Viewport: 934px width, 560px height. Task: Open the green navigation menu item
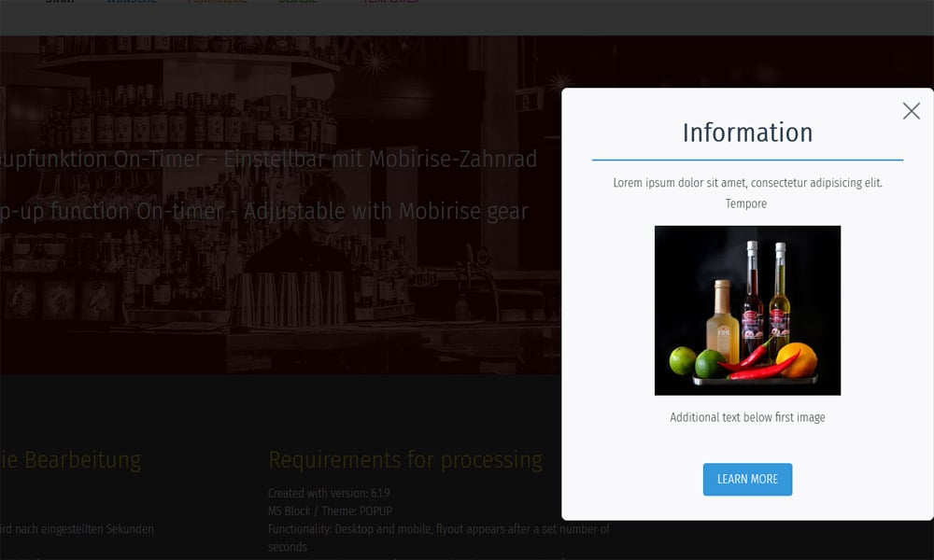click(298, 3)
